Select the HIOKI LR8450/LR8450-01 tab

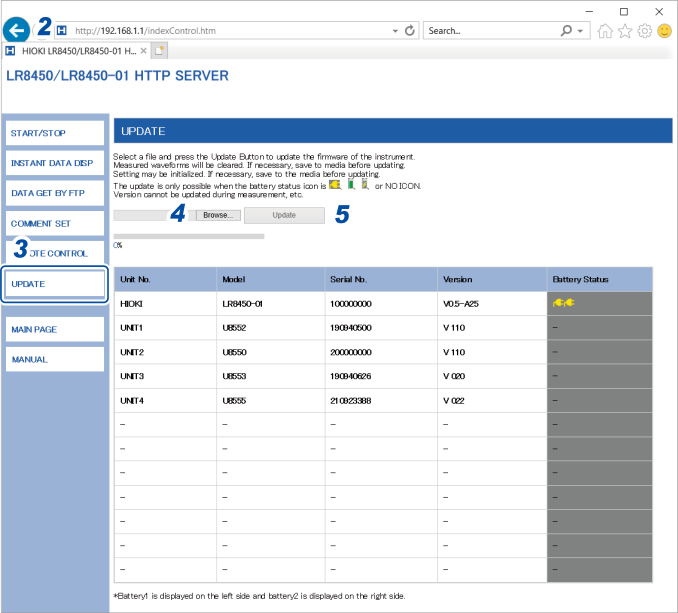pos(76,51)
